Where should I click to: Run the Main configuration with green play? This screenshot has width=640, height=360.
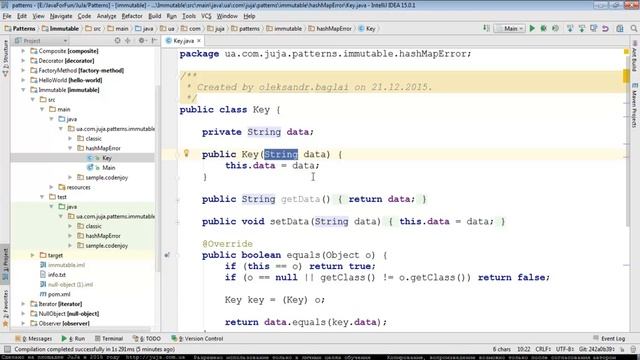(x=532, y=29)
